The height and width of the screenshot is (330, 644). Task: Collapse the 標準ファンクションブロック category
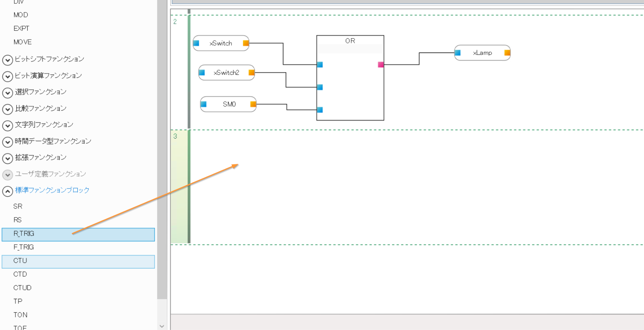8,191
